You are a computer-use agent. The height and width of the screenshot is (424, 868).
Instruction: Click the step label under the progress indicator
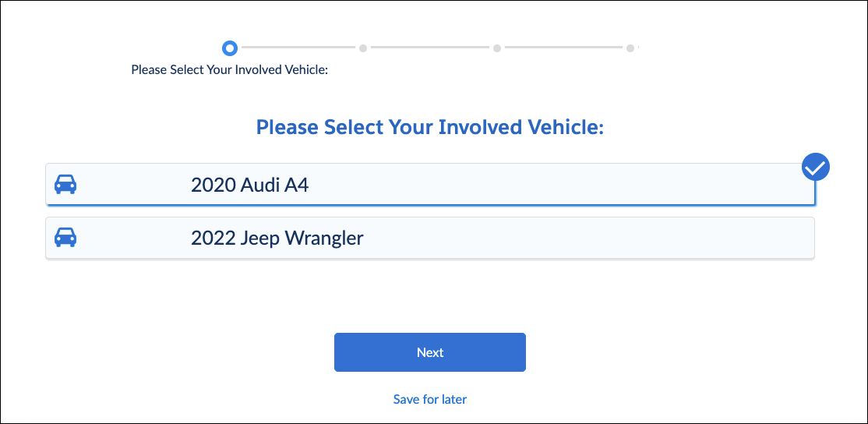click(x=230, y=70)
